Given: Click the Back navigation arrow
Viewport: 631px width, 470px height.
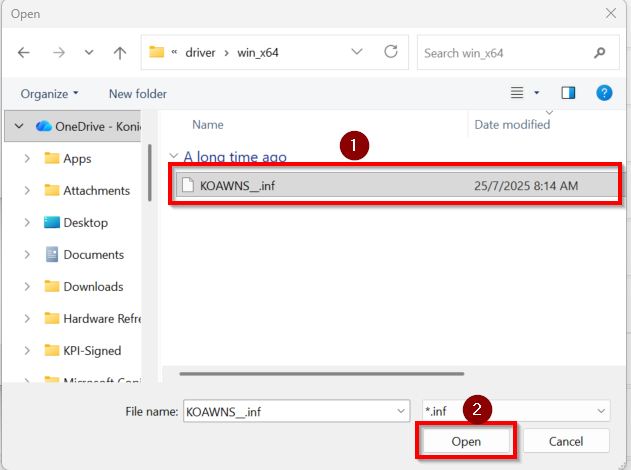Looking at the screenshot, I should click(x=24, y=53).
